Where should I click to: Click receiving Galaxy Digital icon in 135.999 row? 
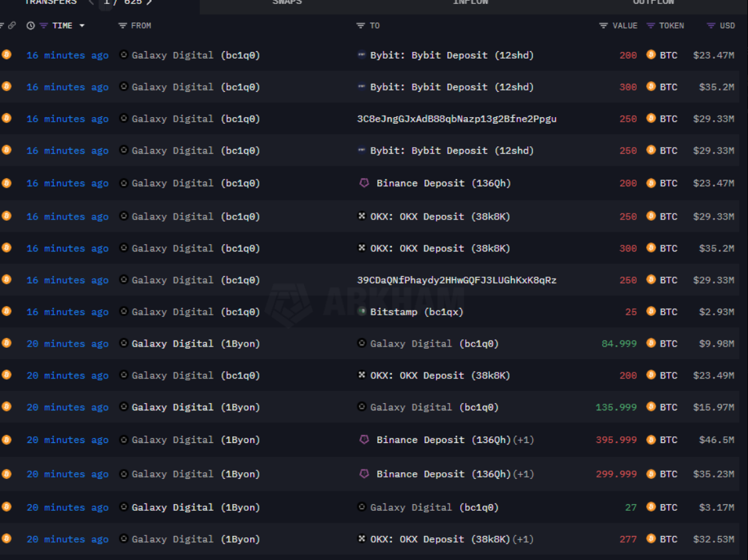coord(361,406)
